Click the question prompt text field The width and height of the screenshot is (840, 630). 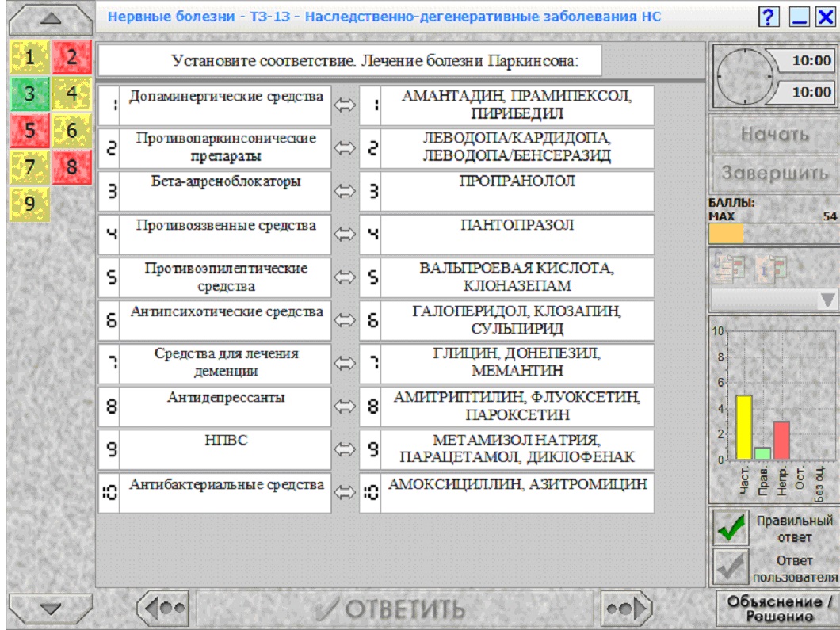pos(350,60)
